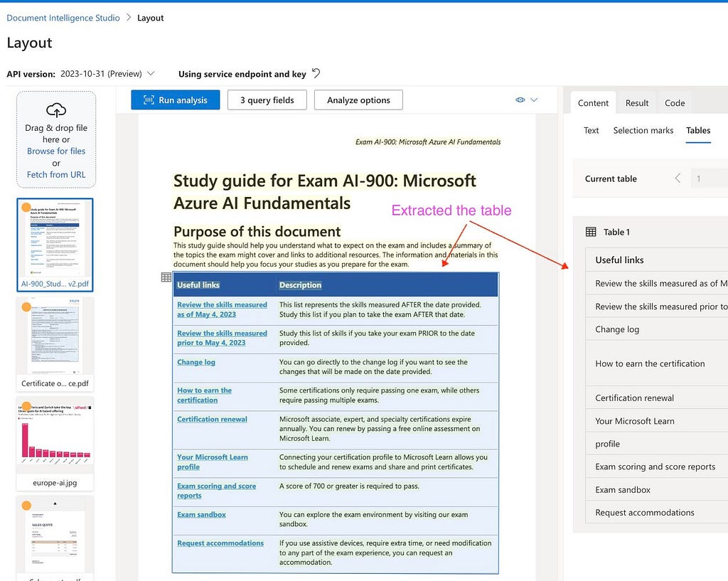This screenshot has width=728, height=581.
Task: Select the Certificate PDF thumbnail
Action: coord(55,343)
